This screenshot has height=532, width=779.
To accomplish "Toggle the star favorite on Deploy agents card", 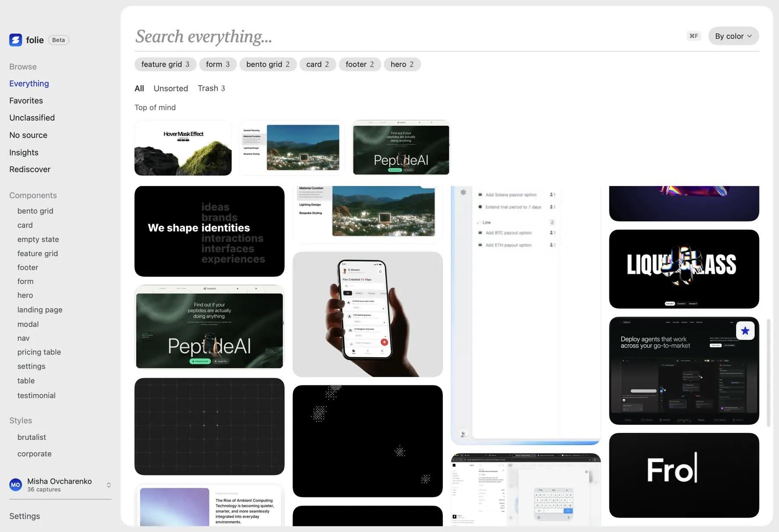I will [745, 331].
